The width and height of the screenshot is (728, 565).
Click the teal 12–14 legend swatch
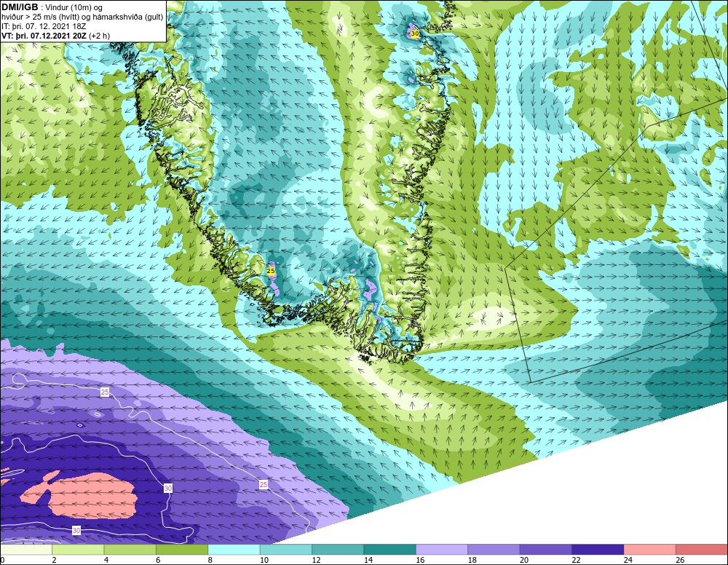(x=339, y=550)
